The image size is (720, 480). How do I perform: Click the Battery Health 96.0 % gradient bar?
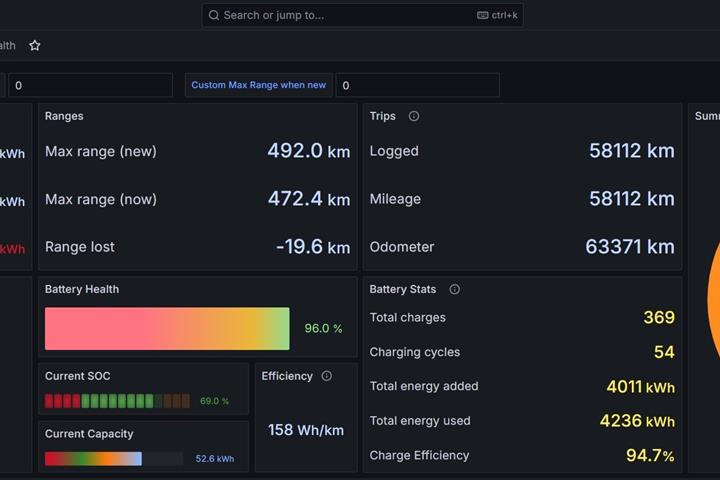(167, 328)
